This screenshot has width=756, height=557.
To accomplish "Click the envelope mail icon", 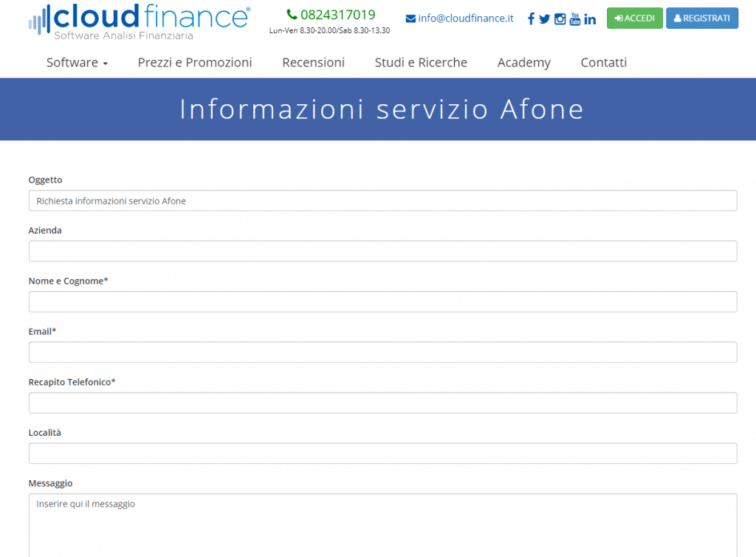I will point(410,18).
